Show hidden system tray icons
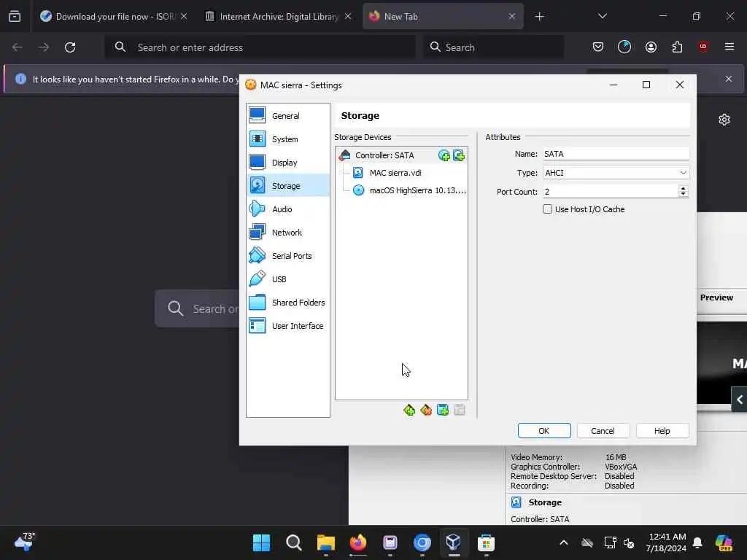Image resolution: width=747 pixels, height=560 pixels. (x=564, y=542)
